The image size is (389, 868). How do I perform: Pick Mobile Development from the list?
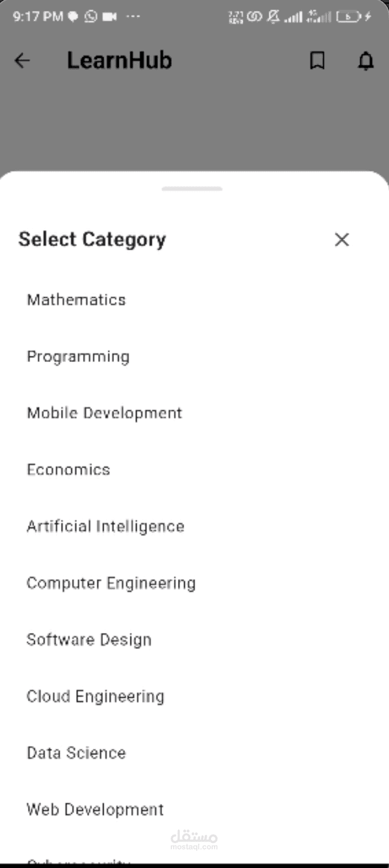click(194, 413)
